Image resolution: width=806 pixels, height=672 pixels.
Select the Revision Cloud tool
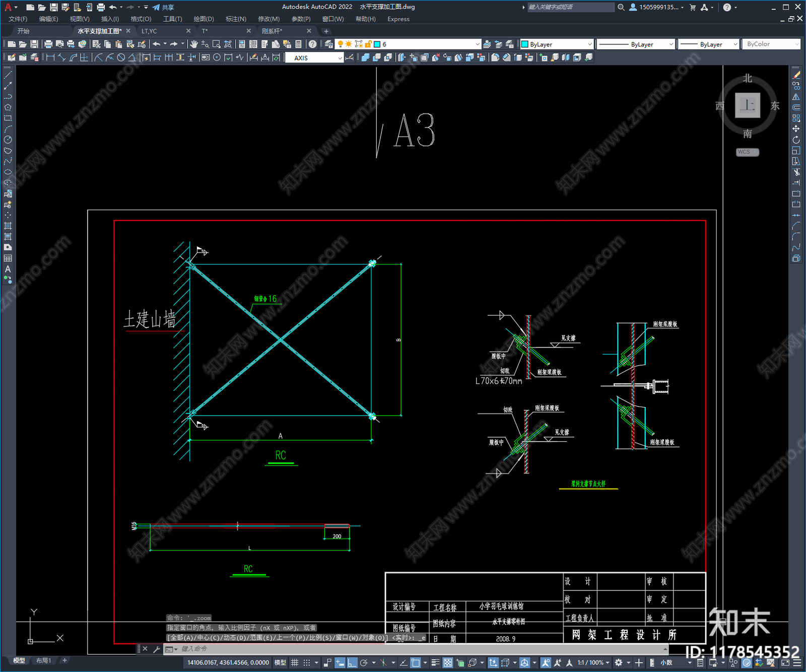coord(8,151)
